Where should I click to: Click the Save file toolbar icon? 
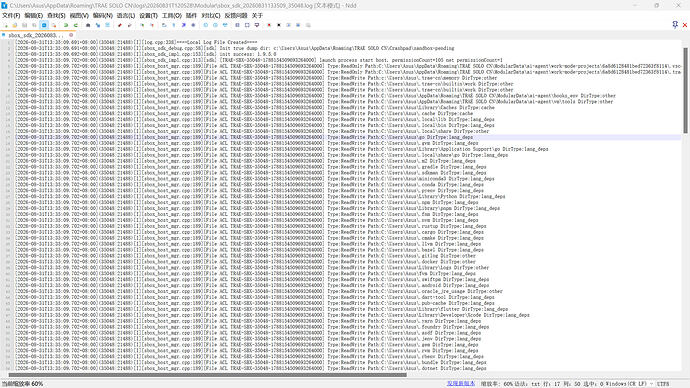(25, 25)
